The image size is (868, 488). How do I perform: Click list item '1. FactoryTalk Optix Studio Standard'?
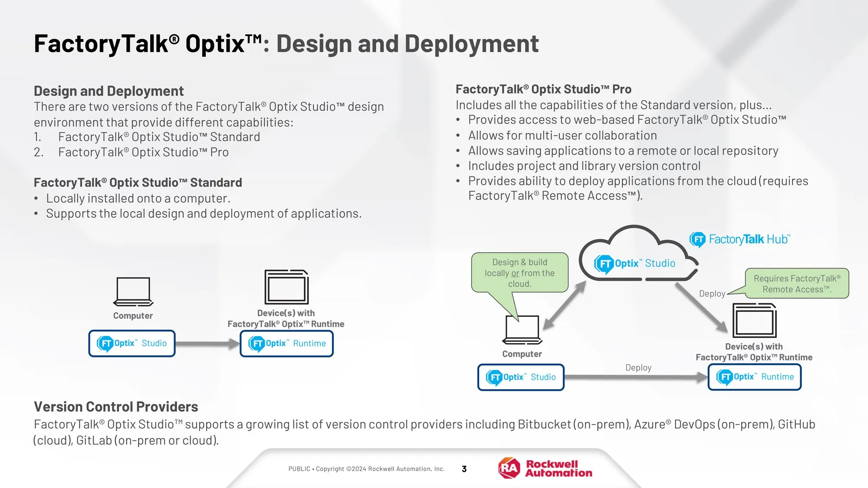147,137
